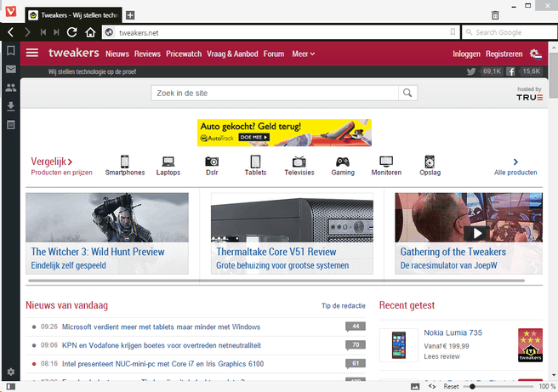Viewport: 558px width, 392px height.
Task: Open the Reviews menu item
Action: tap(147, 54)
